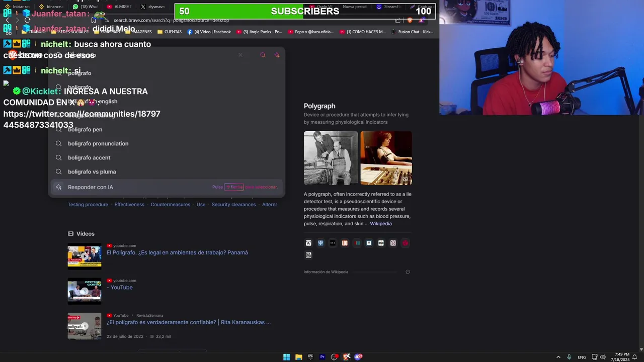Open the color polygraph photo of woman
This screenshot has height=362, width=644.
[x=386, y=158]
